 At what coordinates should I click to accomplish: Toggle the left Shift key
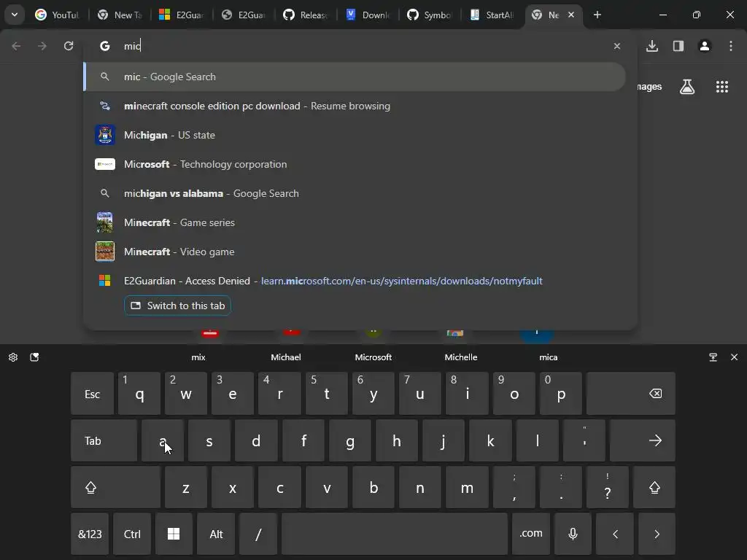pos(116,487)
